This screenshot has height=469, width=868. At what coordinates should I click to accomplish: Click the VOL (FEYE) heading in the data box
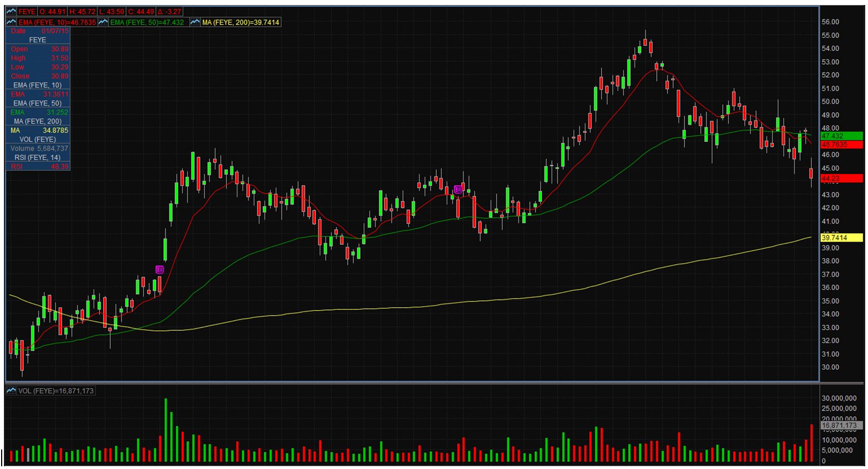coord(38,139)
